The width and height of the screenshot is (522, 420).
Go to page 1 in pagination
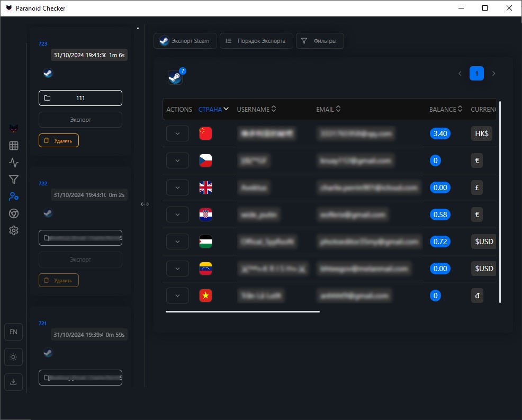point(476,74)
